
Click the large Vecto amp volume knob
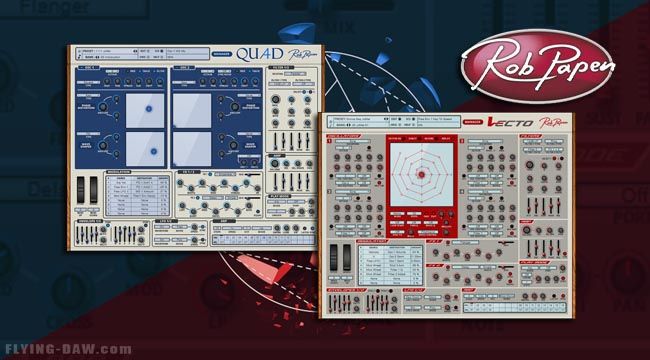(x=526, y=230)
